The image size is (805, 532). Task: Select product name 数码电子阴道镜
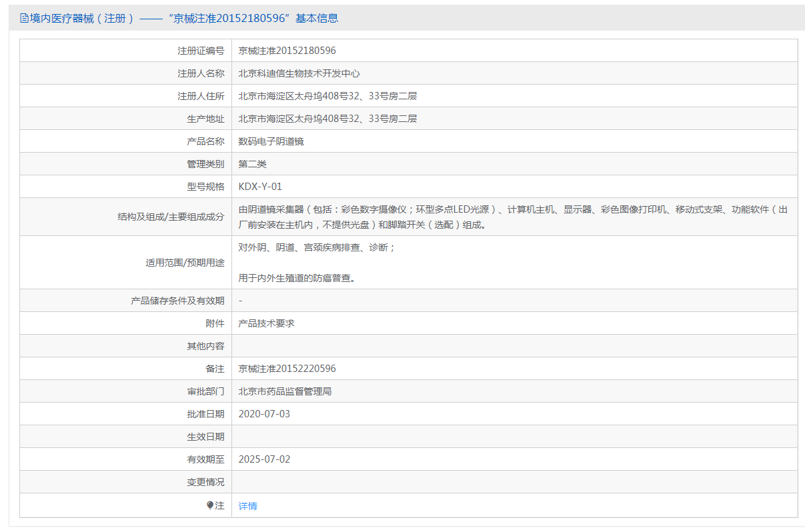tap(271, 141)
